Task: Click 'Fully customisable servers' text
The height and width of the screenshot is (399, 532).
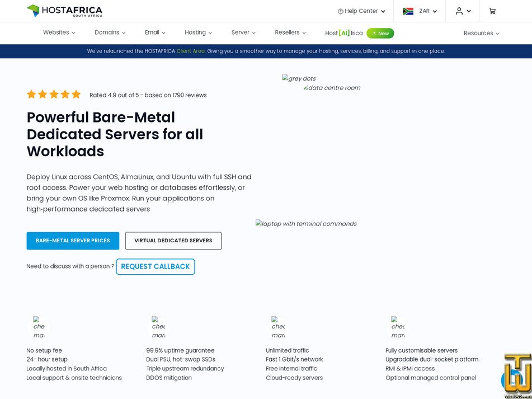Action: coord(421,350)
